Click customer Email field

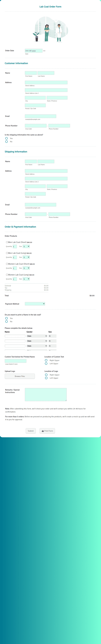tap(41, 116)
